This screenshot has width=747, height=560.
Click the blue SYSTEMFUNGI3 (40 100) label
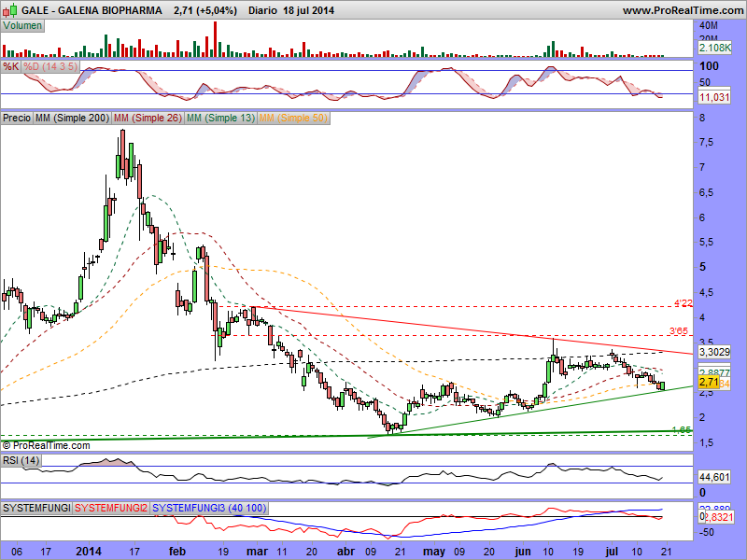tap(208, 508)
